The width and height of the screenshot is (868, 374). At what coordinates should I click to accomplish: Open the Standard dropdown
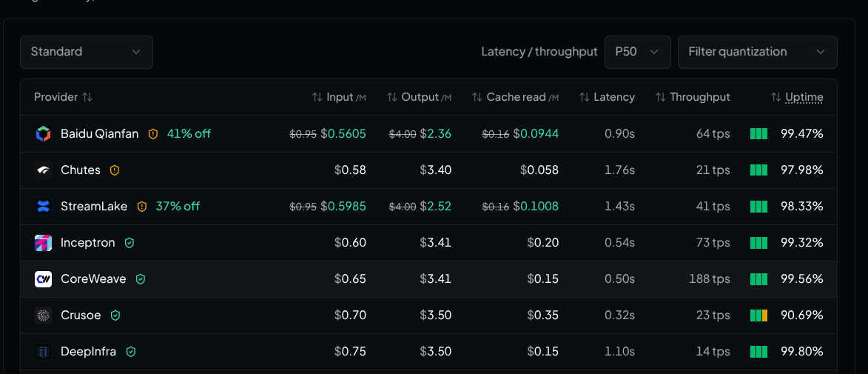87,52
